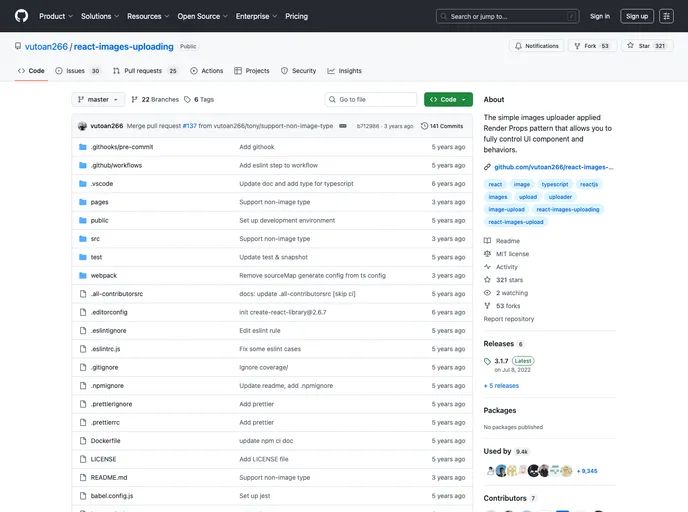Click the .eslintrc.js file icon
Viewport: 688px width, 512px height.
[x=82, y=349]
